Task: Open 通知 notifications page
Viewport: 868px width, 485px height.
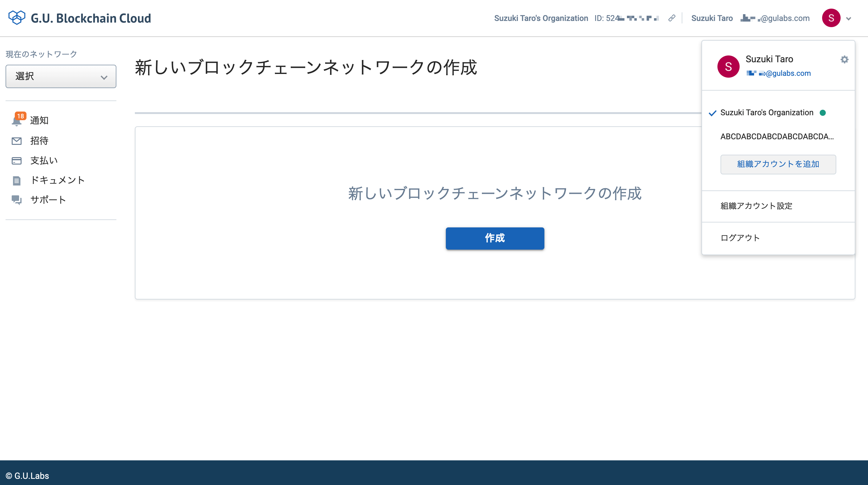Action: pos(39,120)
